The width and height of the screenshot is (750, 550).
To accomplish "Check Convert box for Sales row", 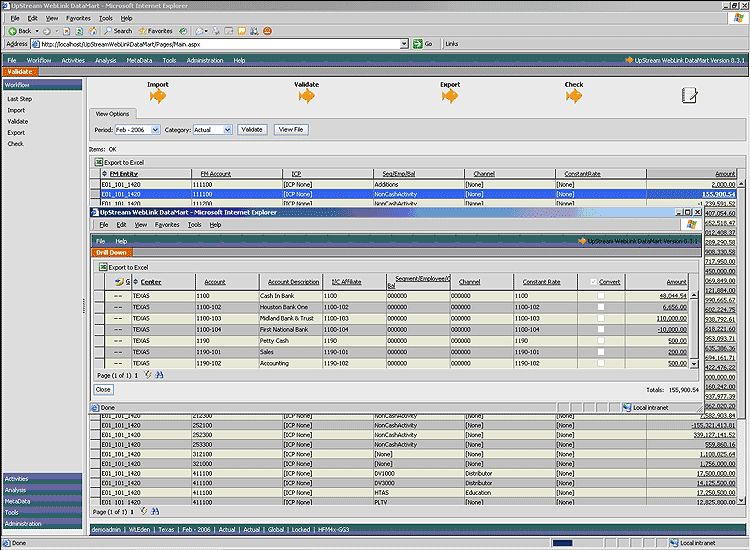I will tap(601, 352).
